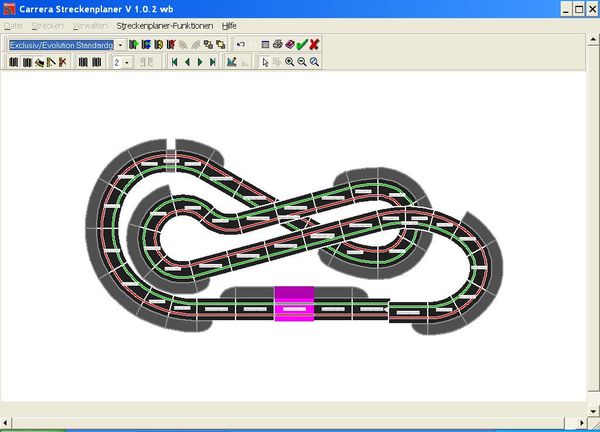Click the second overlapping-squares icon in the upper toolbar
Viewport: 600px width, 432px height.
point(221,45)
